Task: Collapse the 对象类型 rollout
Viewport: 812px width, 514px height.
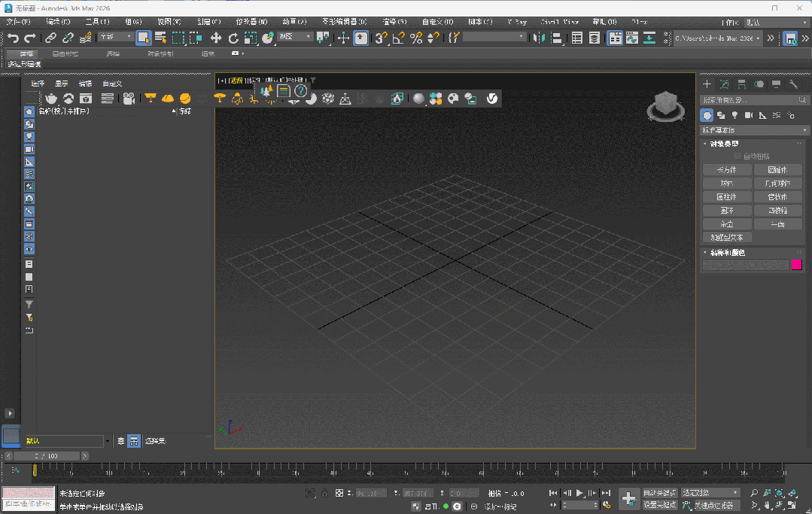Action: pyautogui.click(x=725, y=144)
